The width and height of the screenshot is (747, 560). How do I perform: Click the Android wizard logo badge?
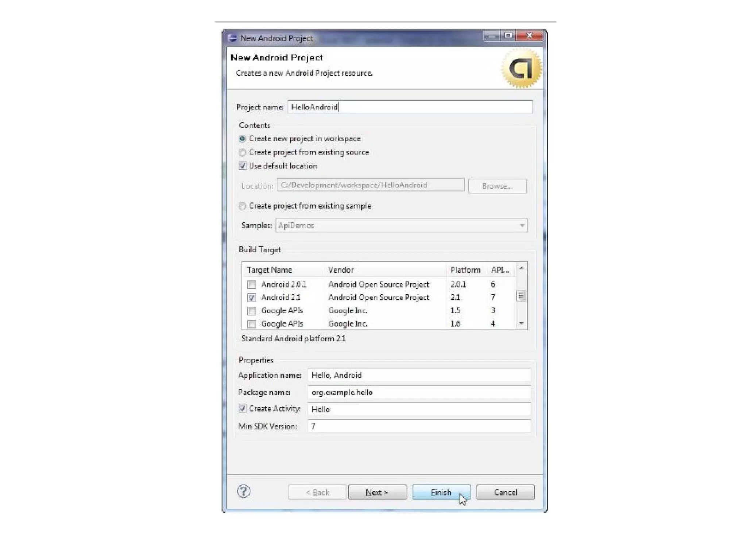tap(521, 68)
